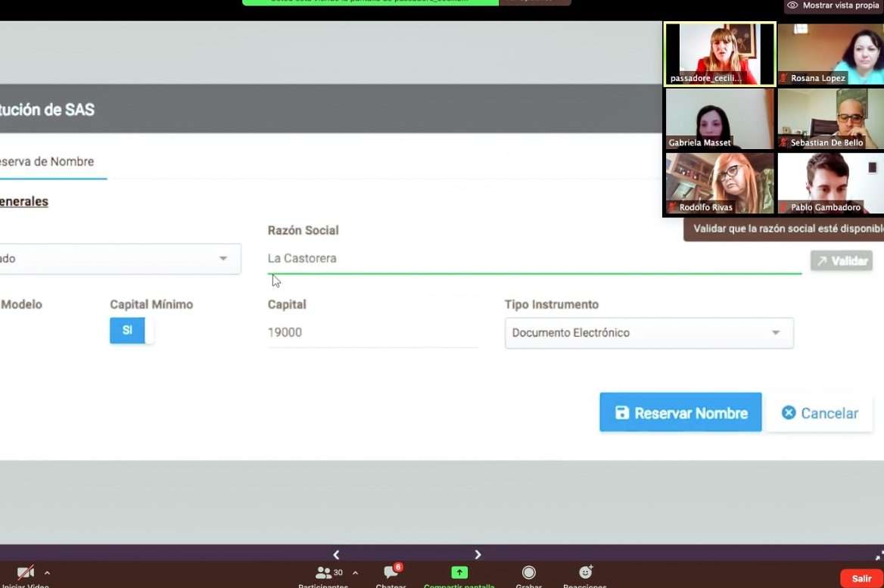Select Rodolfo Rivas video thumbnail
The height and width of the screenshot is (588, 884).
tap(720, 183)
